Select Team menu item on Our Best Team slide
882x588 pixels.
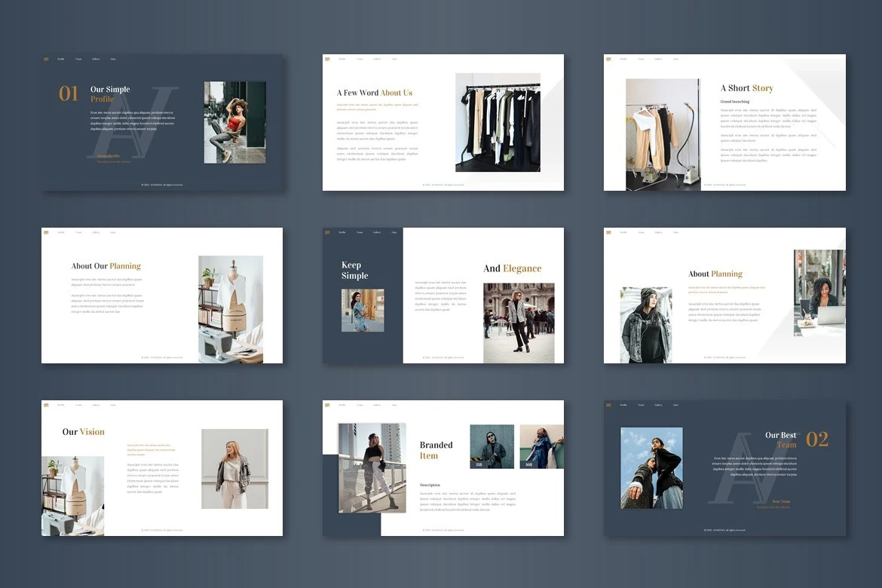(x=641, y=405)
